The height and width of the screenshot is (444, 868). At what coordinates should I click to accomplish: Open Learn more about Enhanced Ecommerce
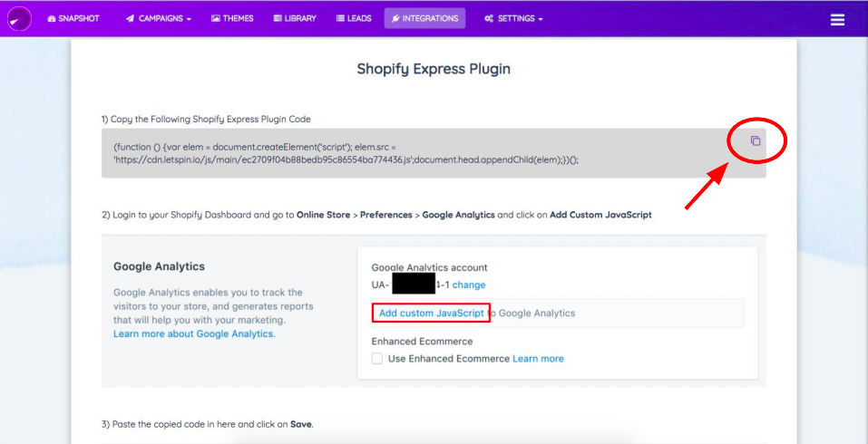[538, 358]
